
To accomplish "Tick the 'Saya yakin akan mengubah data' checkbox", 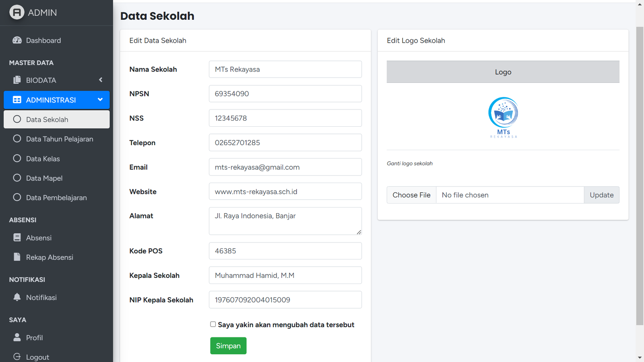I will [x=213, y=324].
